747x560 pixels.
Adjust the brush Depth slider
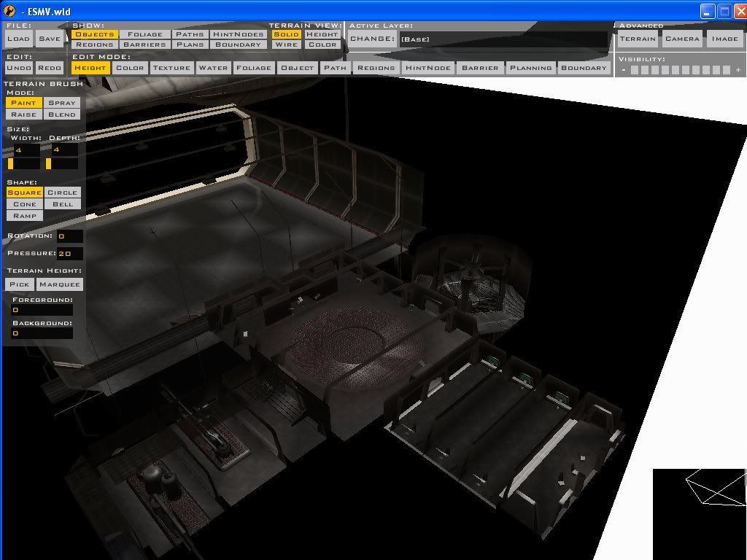[x=62, y=164]
